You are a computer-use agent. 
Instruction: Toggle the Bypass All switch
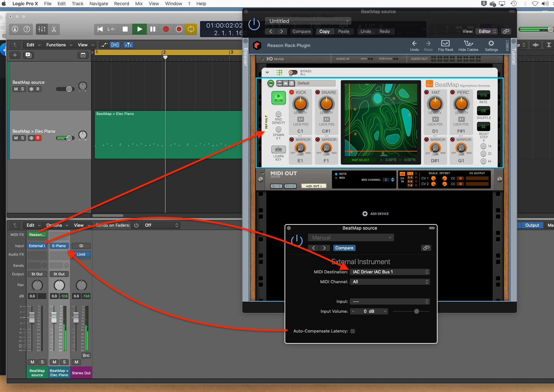click(293, 72)
